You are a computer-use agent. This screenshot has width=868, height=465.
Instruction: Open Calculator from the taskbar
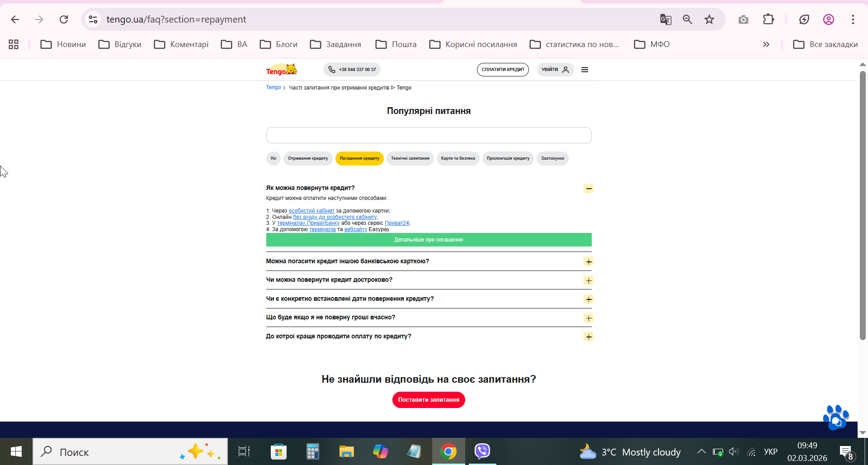(312, 451)
